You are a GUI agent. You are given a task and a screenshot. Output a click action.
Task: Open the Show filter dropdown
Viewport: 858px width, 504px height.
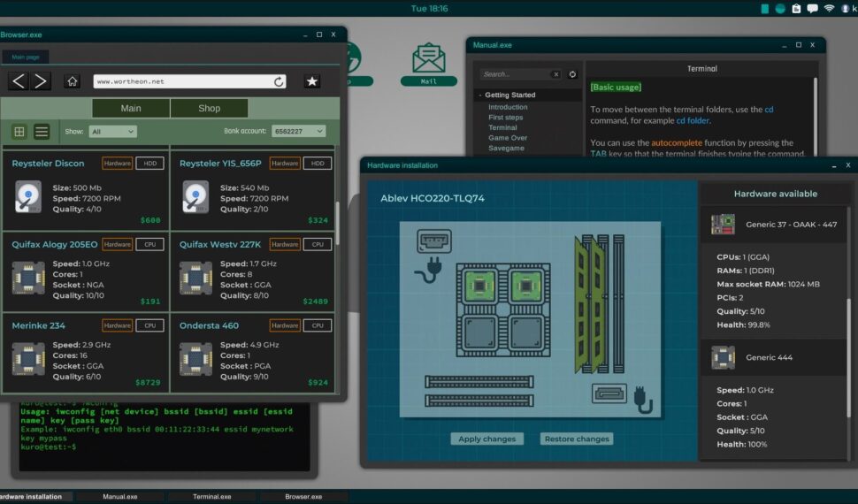click(112, 132)
